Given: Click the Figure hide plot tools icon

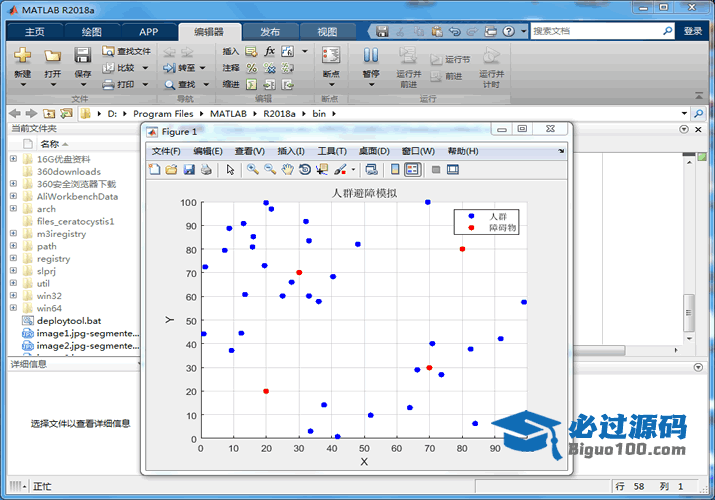Looking at the screenshot, I should [436, 170].
